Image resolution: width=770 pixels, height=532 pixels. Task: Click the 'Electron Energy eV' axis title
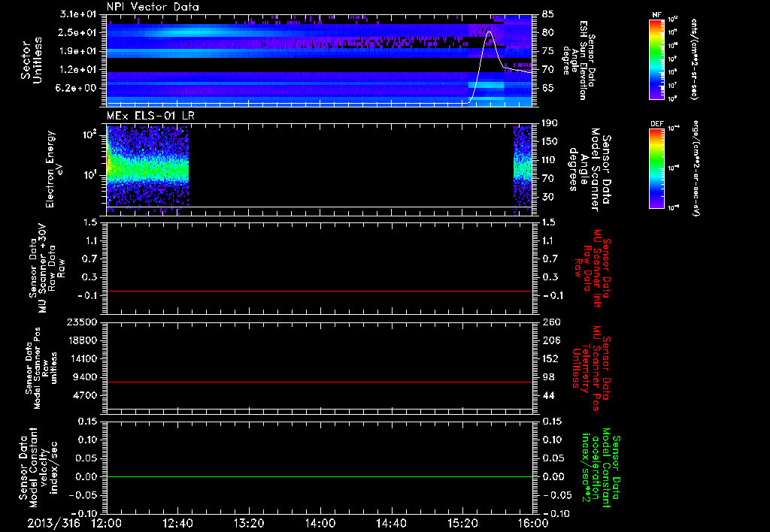[x=53, y=169]
